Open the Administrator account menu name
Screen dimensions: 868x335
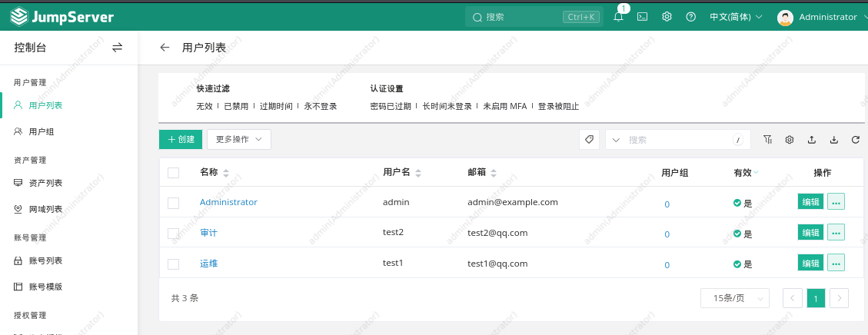pos(827,17)
